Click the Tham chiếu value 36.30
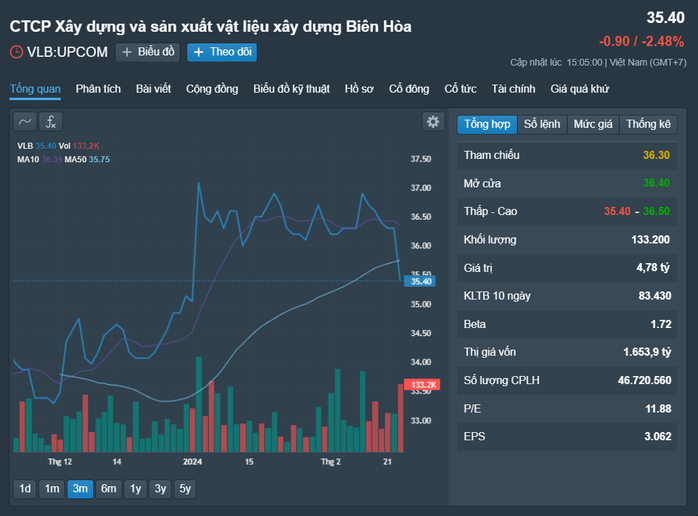The height and width of the screenshot is (516, 698). click(x=656, y=155)
